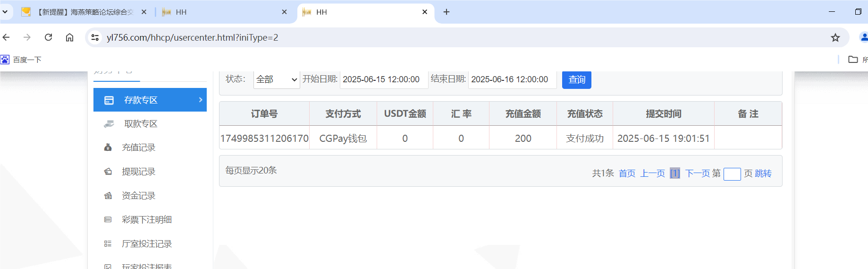
Task: Click the 支付方式 column header
Action: (343, 113)
